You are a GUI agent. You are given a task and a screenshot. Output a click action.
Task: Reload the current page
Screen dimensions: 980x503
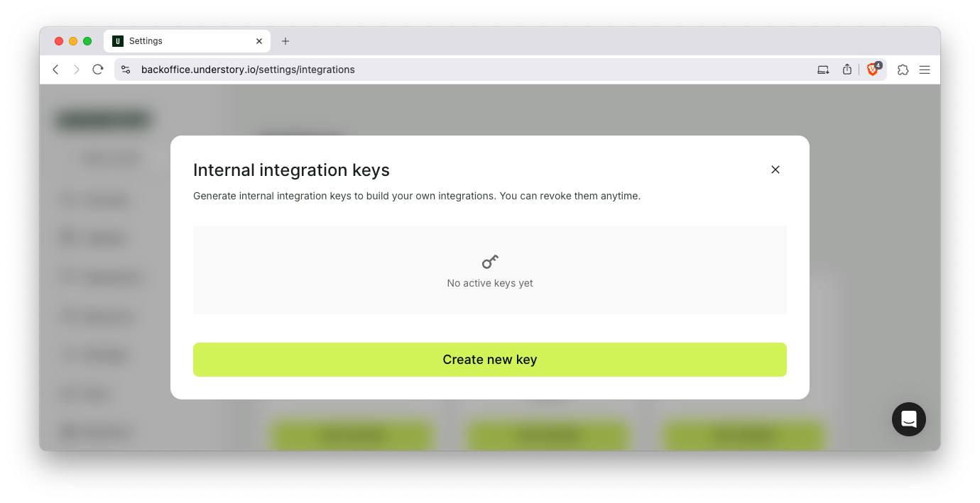pyautogui.click(x=98, y=70)
